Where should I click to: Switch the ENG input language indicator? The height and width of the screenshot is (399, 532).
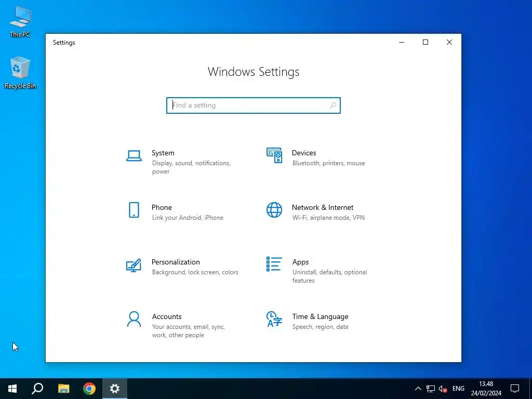coord(458,389)
